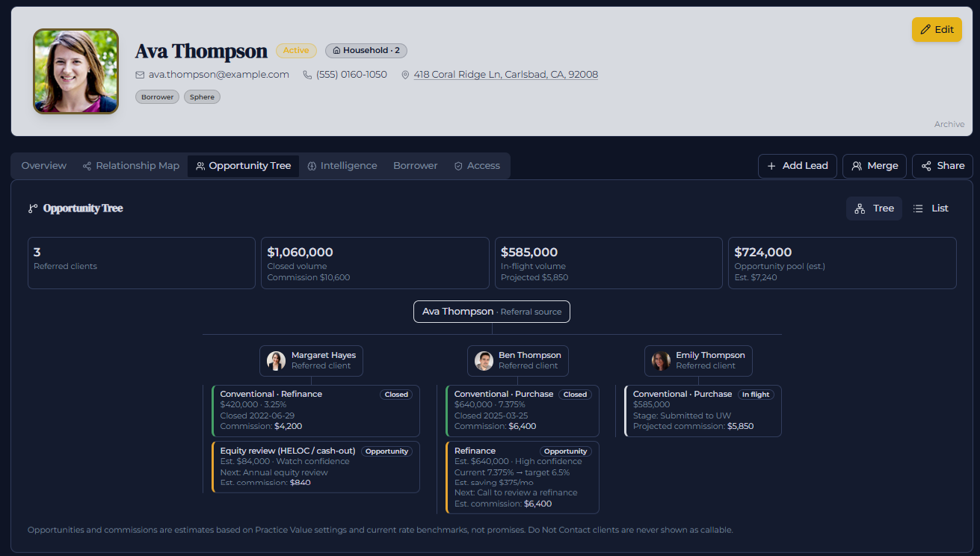
Task: Open Margaret's Conventional · Refinance closed loan card
Action: coord(315,411)
